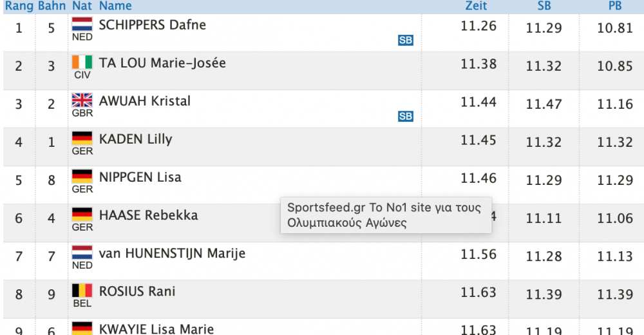
Task: Click the German flag beside KADEN Lilly
Action: pyautogui.click(x=82, y=139)
